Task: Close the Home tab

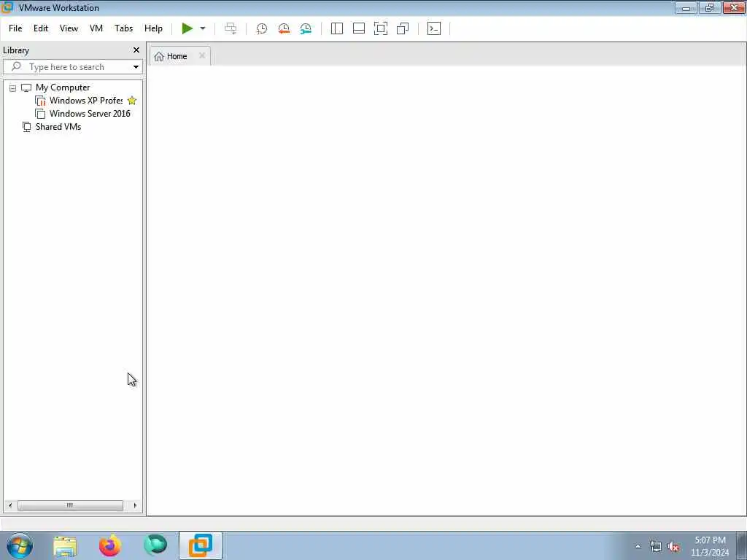Action: 202,55
